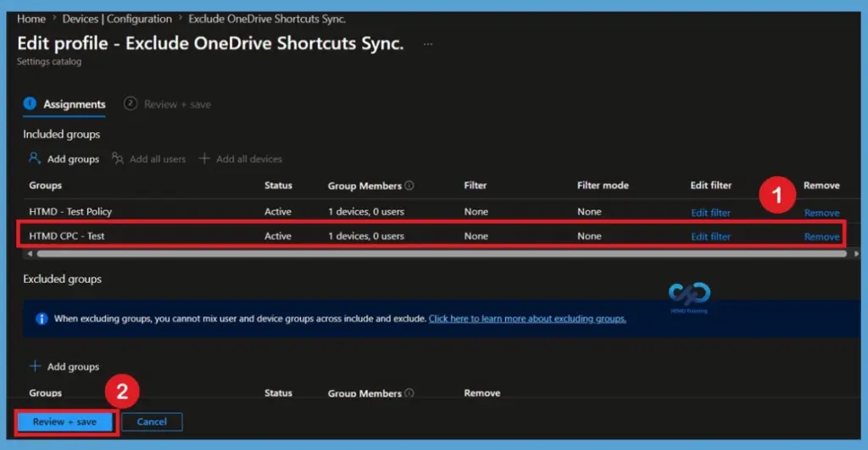Click the plus icon beside Add all devices
868x450 pixels.
tap(204, 158)
